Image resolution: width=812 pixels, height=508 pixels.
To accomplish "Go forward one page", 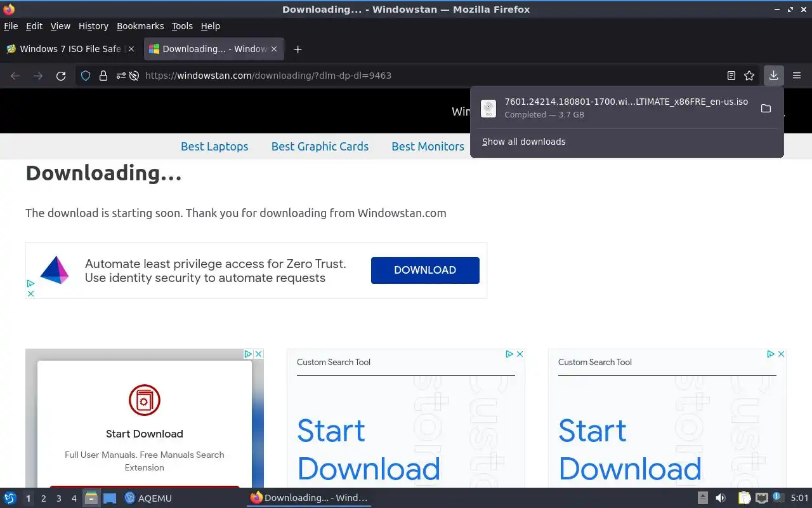I will point(38,76).
